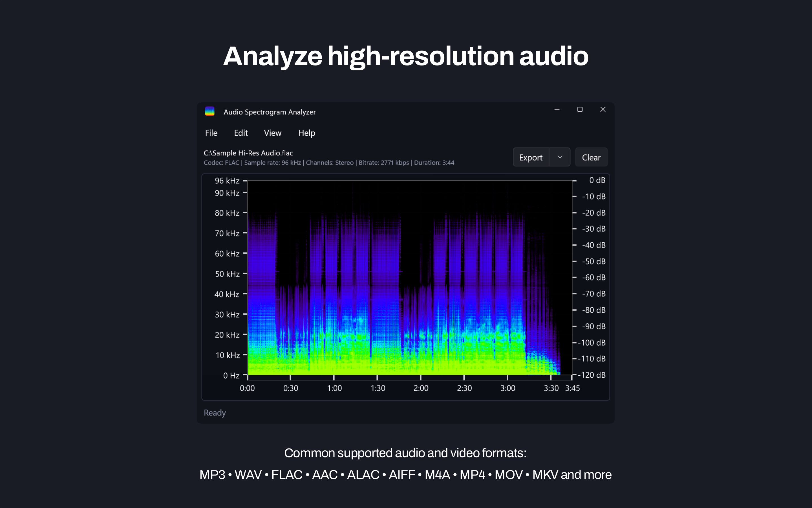
Task: Click the 90 kHz frequency axis label
Action: click(227, 193)
